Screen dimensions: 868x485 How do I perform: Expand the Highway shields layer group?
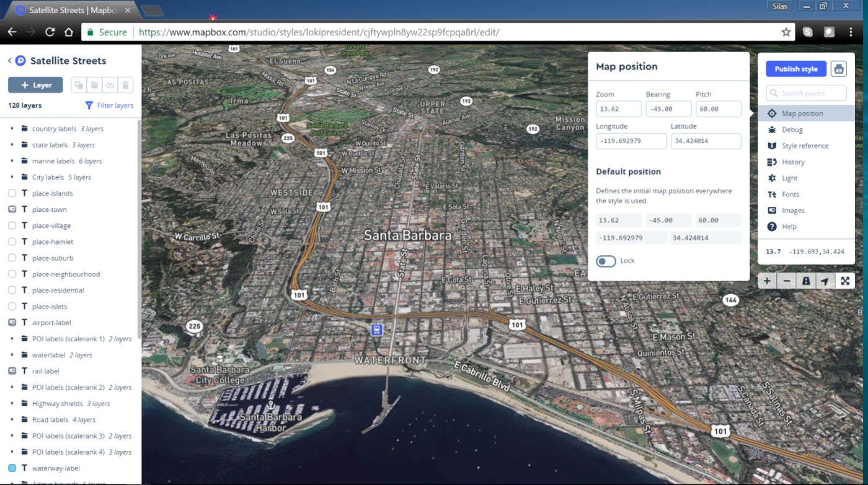pos(12,403)
